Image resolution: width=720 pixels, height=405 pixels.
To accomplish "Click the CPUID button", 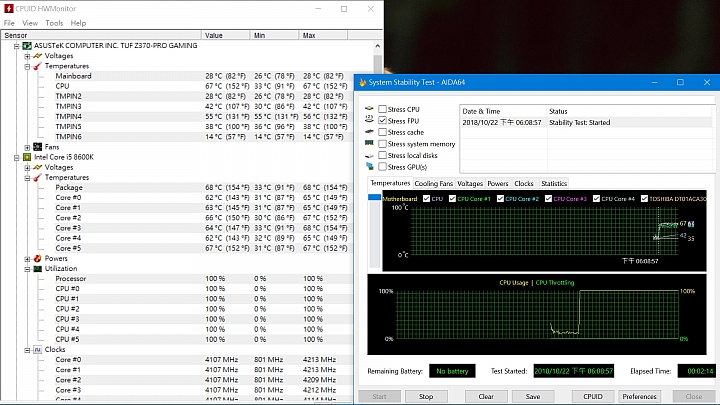I will [593, 396].
